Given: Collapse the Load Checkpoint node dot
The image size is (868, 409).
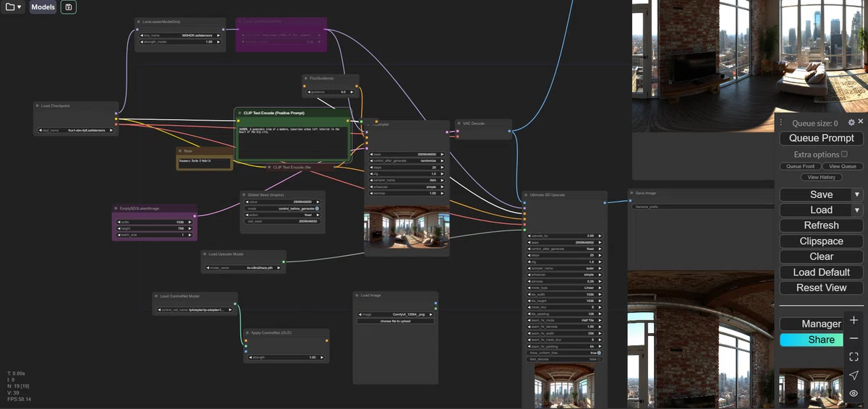Looking at the screenshot, I should (x=38, y=106).
